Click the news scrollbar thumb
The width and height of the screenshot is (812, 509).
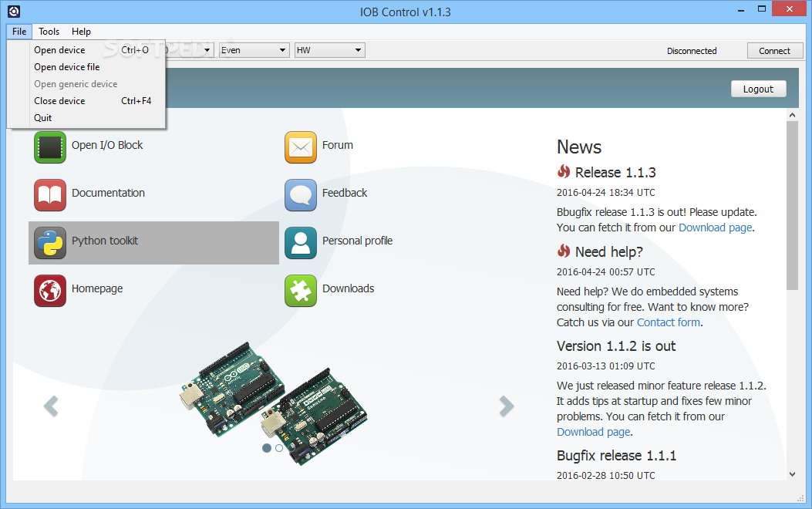[792, 206]
